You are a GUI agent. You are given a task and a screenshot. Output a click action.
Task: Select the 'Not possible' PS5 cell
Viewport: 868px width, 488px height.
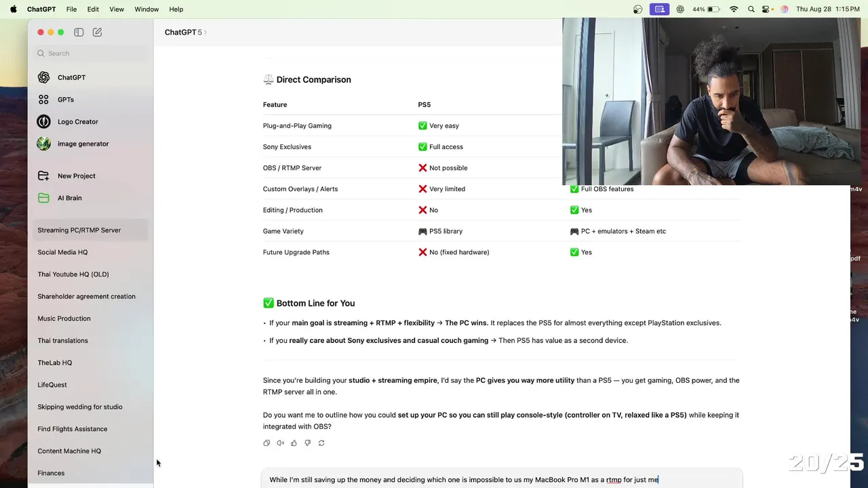[x=443, y=168]
